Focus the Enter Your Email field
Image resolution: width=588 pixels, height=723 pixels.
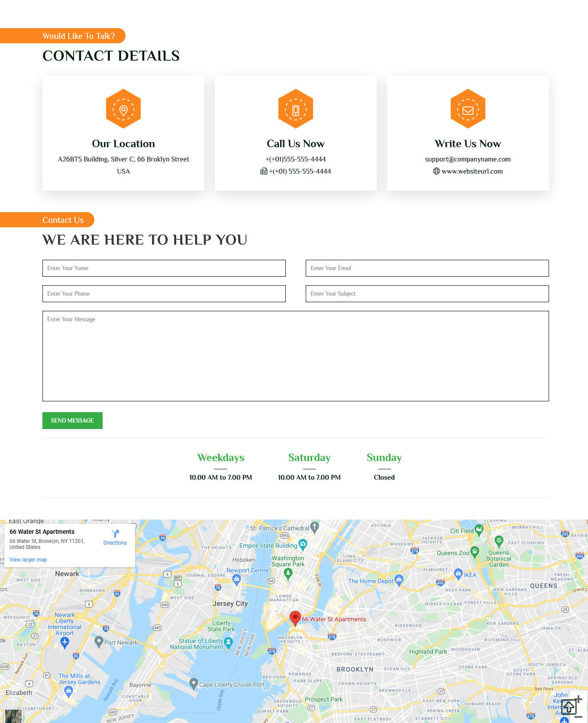coord(427,268)
